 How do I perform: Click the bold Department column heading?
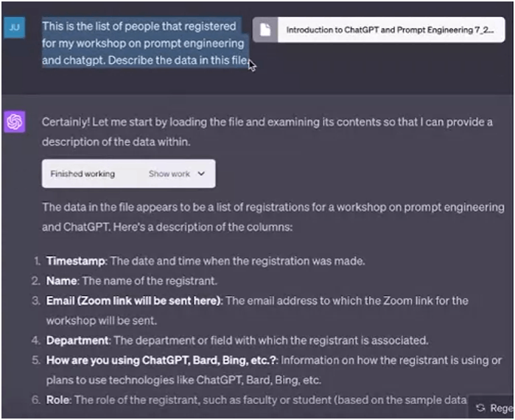[x=77, y=340]
